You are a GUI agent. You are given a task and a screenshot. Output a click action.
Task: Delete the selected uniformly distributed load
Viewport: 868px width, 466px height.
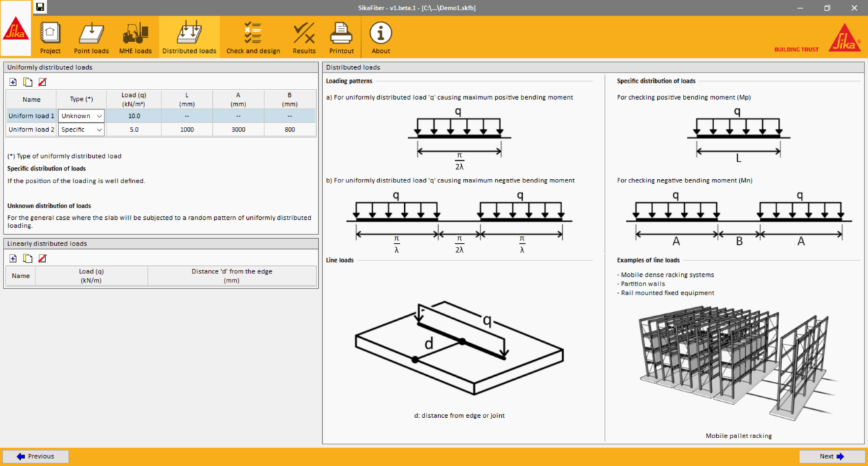42,82
